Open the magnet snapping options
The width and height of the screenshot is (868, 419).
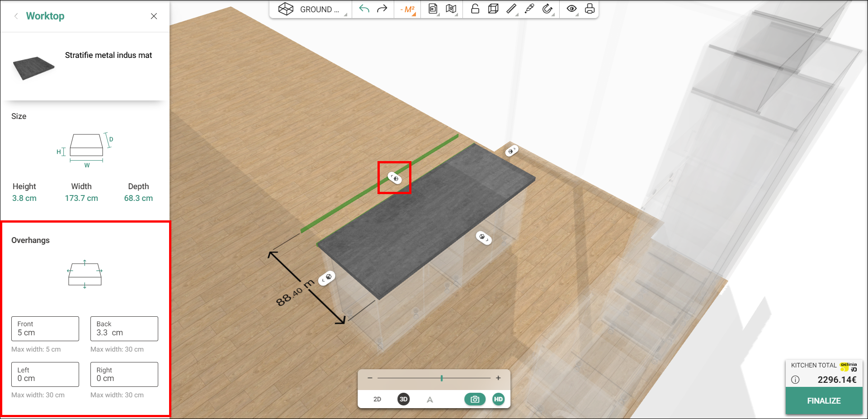point(547,9)
